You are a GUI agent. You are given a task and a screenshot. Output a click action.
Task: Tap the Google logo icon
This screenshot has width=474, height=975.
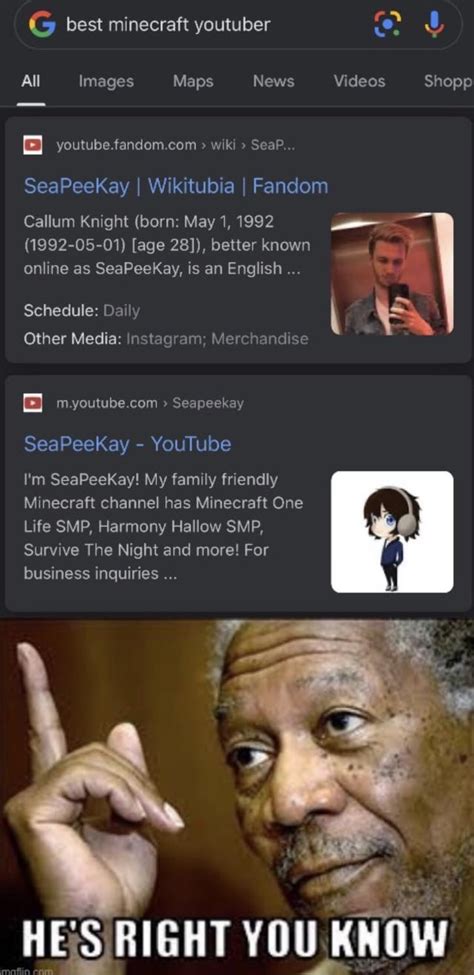click(x=42, y=24)
